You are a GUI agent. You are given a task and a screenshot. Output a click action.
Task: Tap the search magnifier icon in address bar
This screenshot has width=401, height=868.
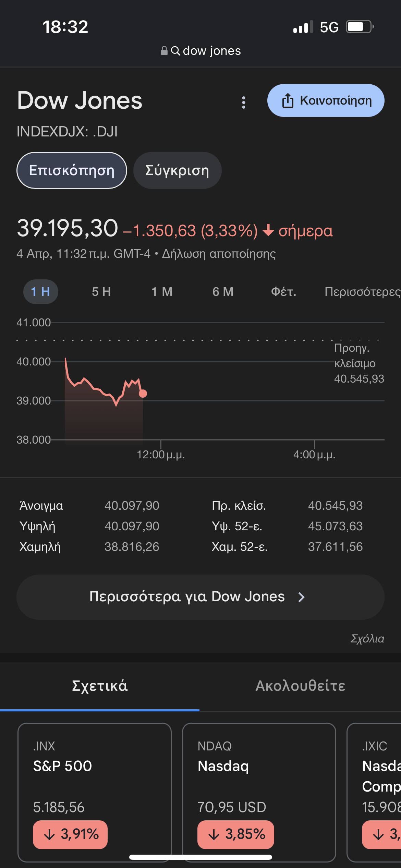pos(175,51)
